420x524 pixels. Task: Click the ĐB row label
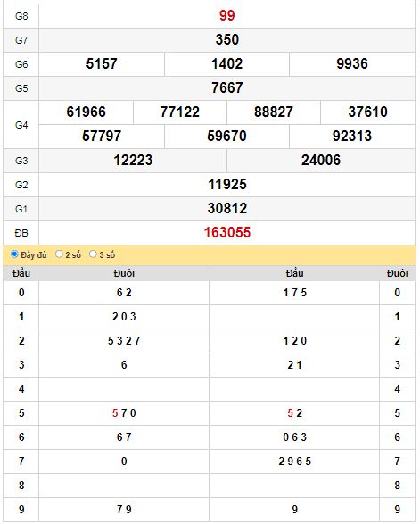coord(21,233)
